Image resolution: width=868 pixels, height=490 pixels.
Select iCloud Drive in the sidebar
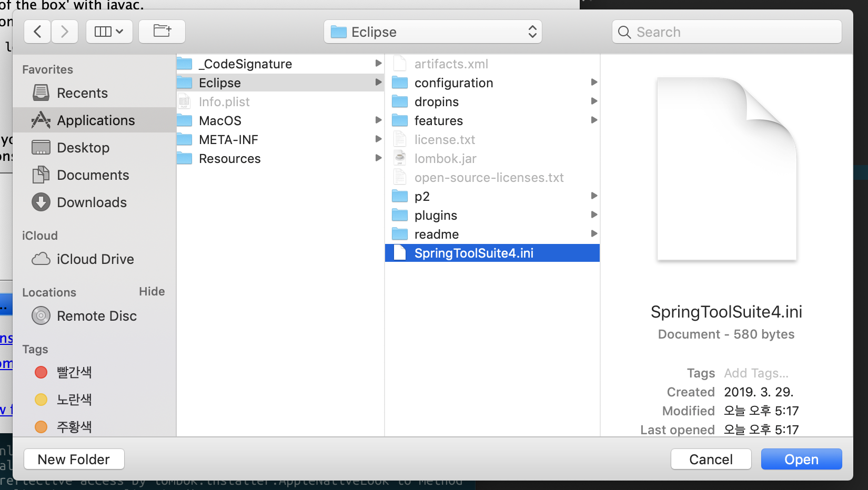[x=95, y=259]
